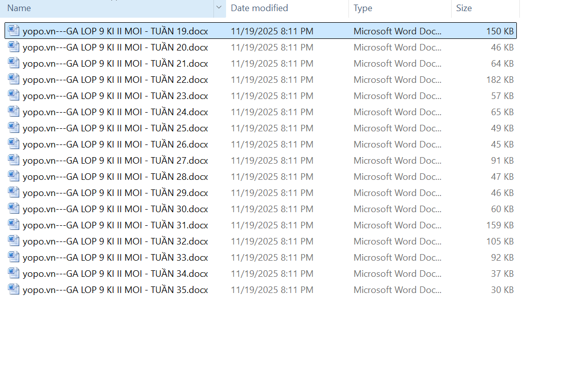Click the Word icon for TUẦN 31.docx
Image resolution: width=574 pixels, height=392 pixels.
[x=14, y=225]
